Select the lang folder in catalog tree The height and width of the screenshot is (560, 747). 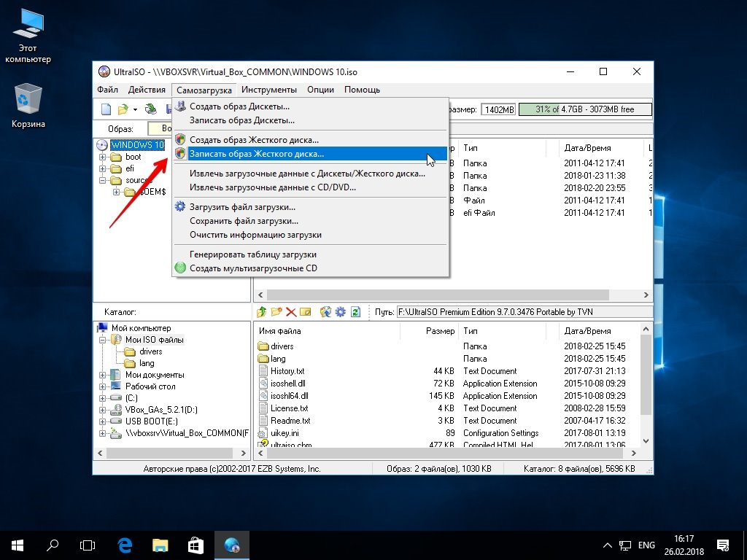click(147, 363)
